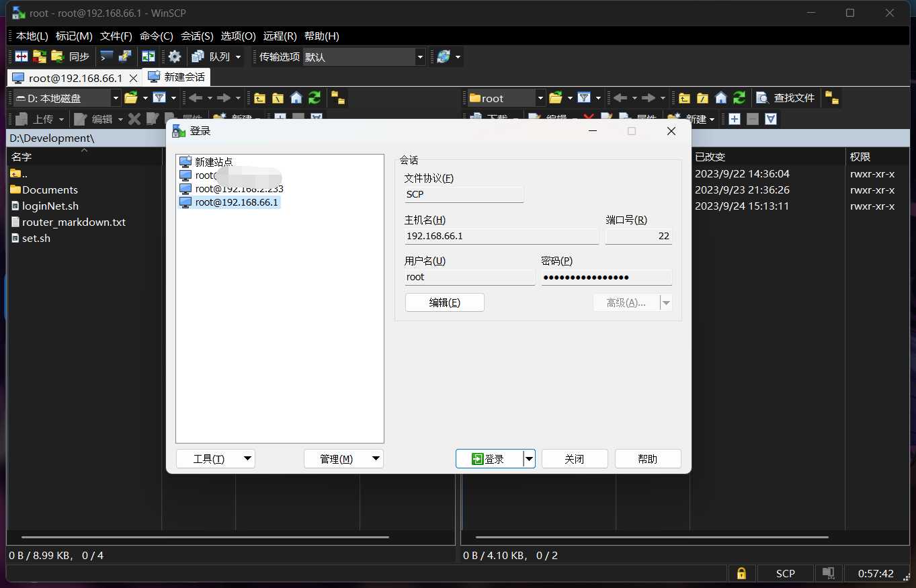
Task: Expand the arrow beside the 登录 button
Action: (530, 459)
